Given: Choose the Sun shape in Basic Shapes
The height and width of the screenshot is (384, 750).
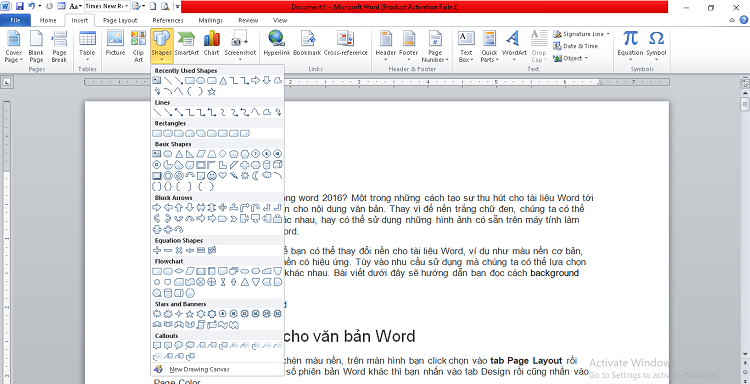Looking at the screenshot, I should (x=244, y=176).
